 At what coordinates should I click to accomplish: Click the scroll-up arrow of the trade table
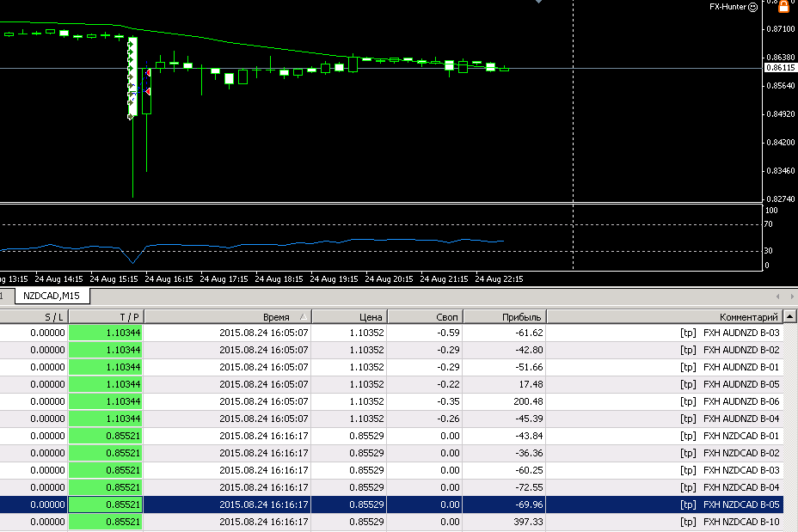(790, 316)
